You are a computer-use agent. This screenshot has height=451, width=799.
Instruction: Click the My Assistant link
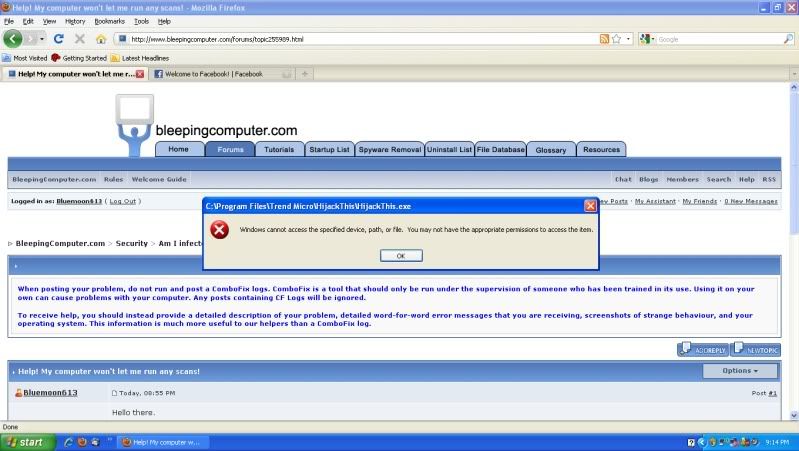click(x=655, y=201)
